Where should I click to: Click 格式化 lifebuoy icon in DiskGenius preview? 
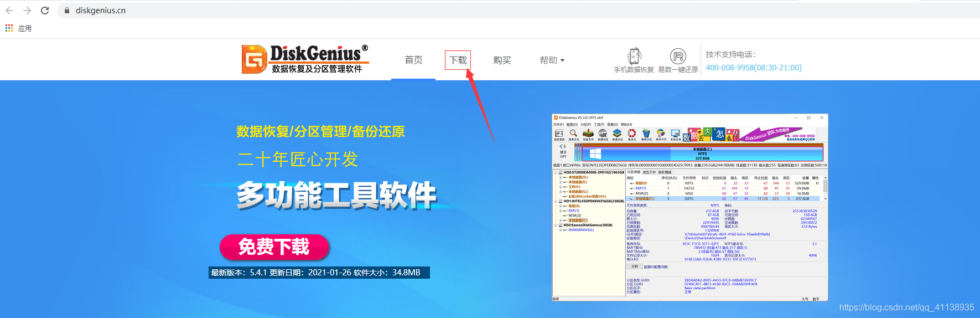coord(632,135)
